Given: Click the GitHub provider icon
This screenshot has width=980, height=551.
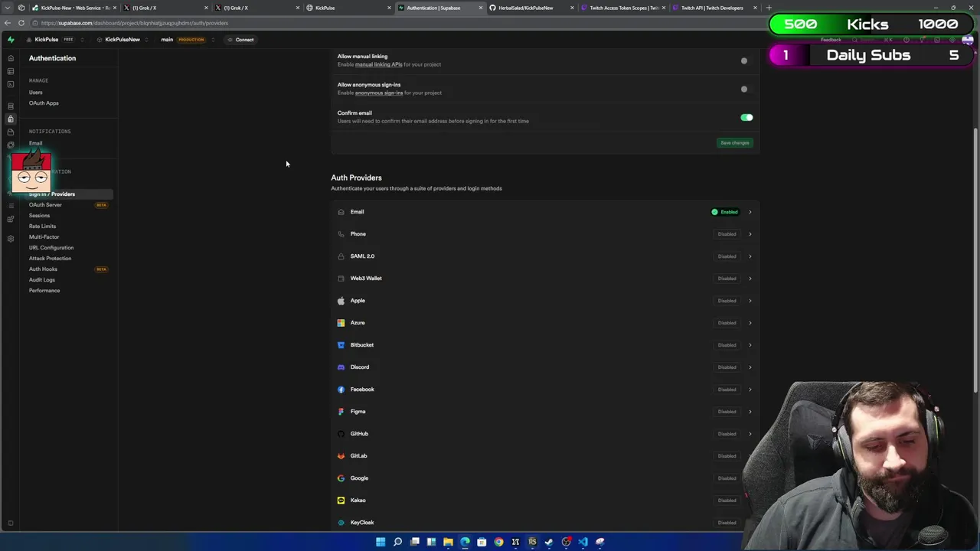Looking at the screenshot, I should [x=341, y=434].
